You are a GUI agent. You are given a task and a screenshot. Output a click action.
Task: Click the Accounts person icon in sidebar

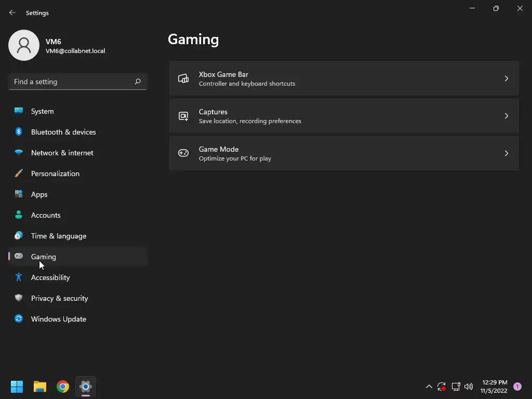(19, 215)
